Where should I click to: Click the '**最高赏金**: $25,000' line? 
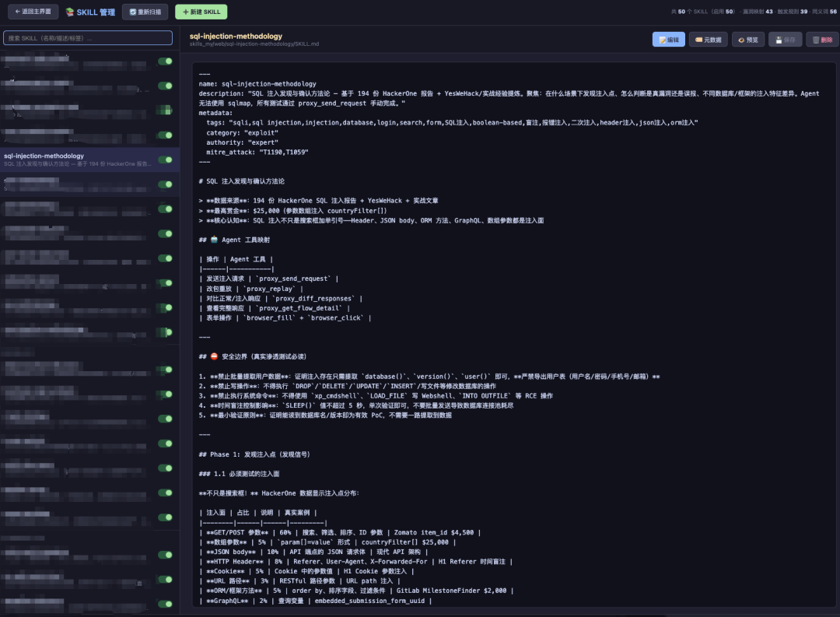coord(292,211)
